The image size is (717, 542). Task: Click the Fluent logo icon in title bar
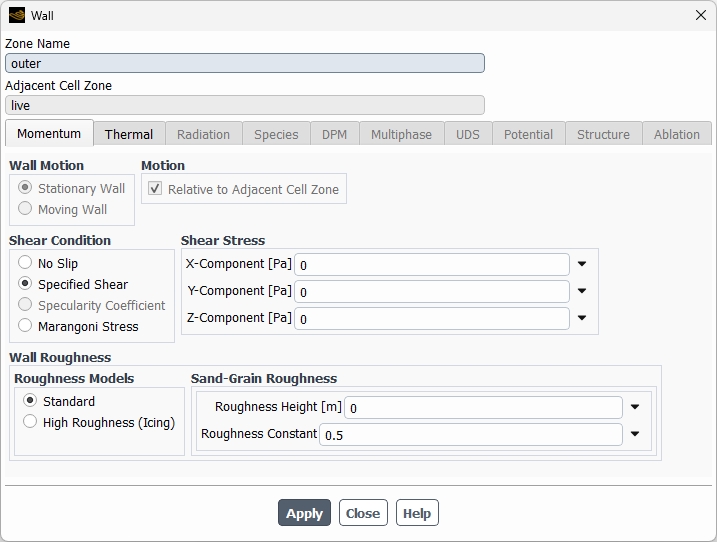16,15
